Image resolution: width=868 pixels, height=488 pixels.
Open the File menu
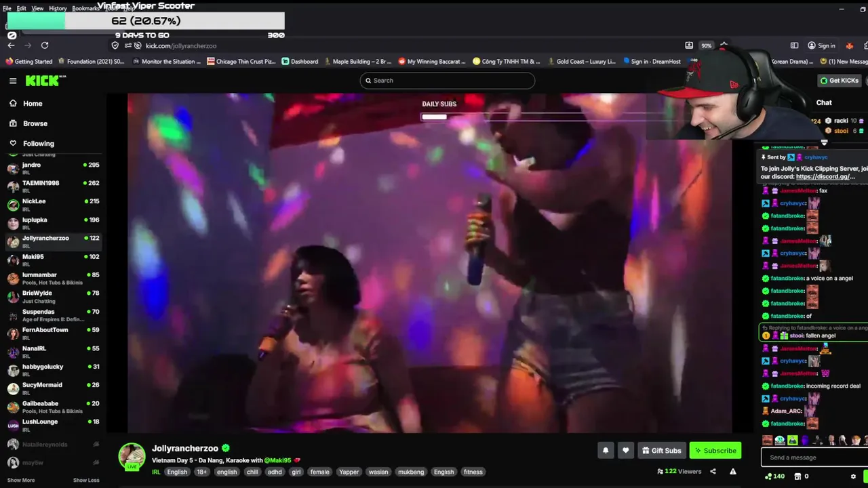pyautogui.click(x=7, y=8)
